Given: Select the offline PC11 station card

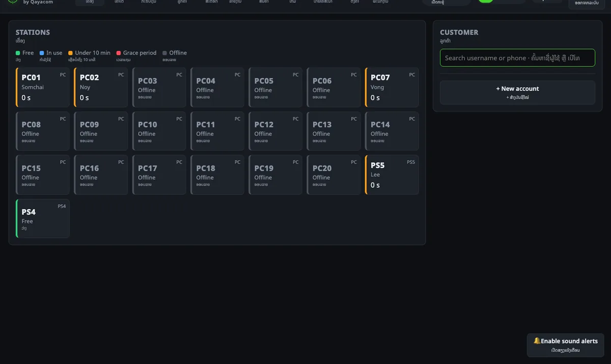Looking at the screenshot, I should (217, 131).
